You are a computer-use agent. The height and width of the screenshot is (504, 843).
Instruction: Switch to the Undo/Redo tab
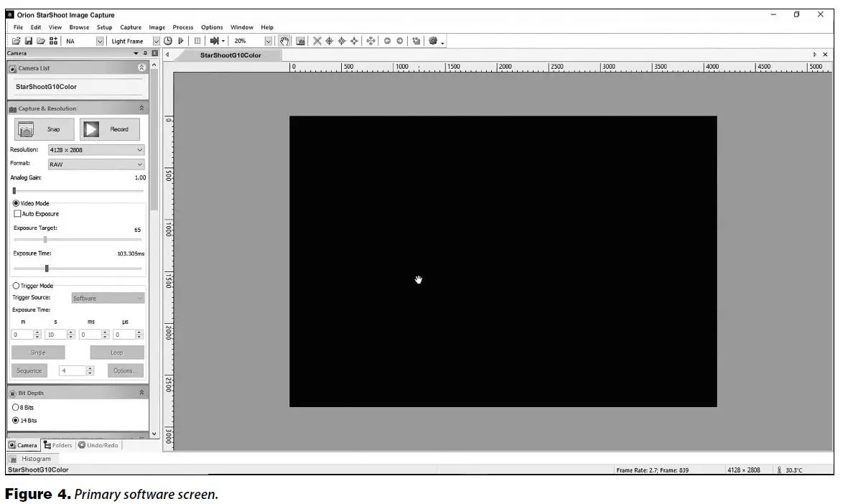point(98,445)
